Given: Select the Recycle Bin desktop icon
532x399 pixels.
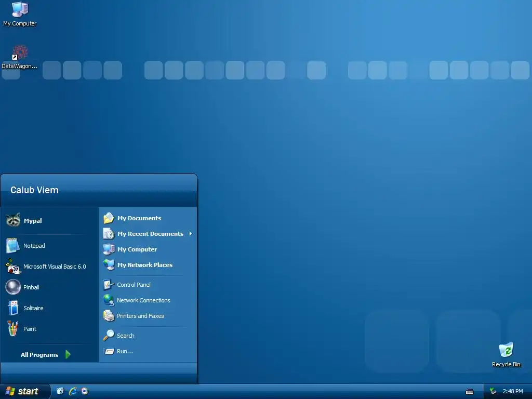Looking at the screenshot, I should pos(506,350).
